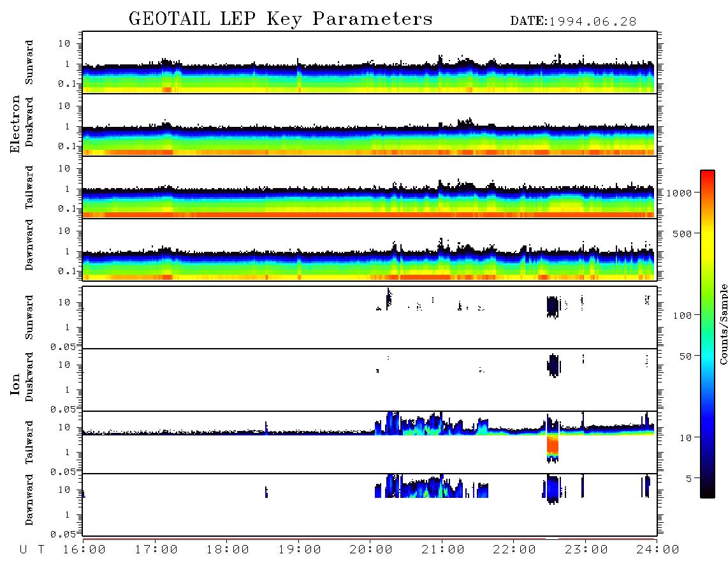Click the 19:00 time axis label
Viewport: 728px width, 561px height.
pos(300,550)
